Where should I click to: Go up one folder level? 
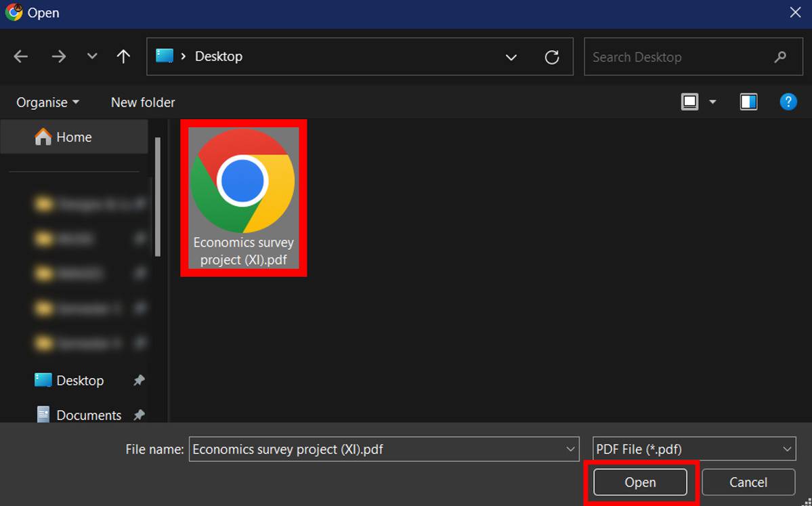[123, 57]
